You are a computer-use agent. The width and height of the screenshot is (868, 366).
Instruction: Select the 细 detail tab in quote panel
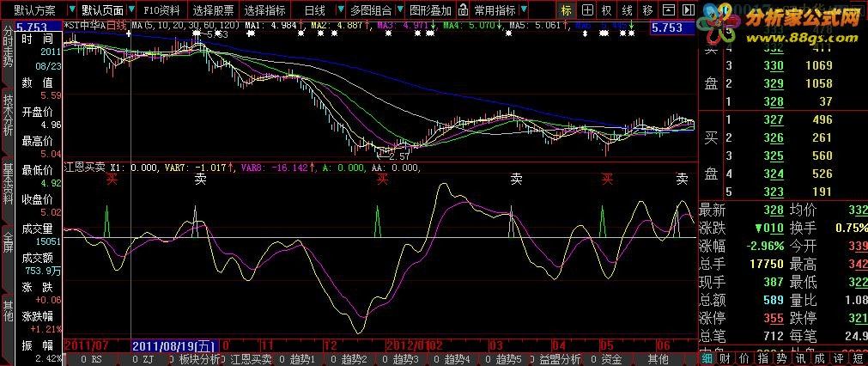(x=707, y=359)
